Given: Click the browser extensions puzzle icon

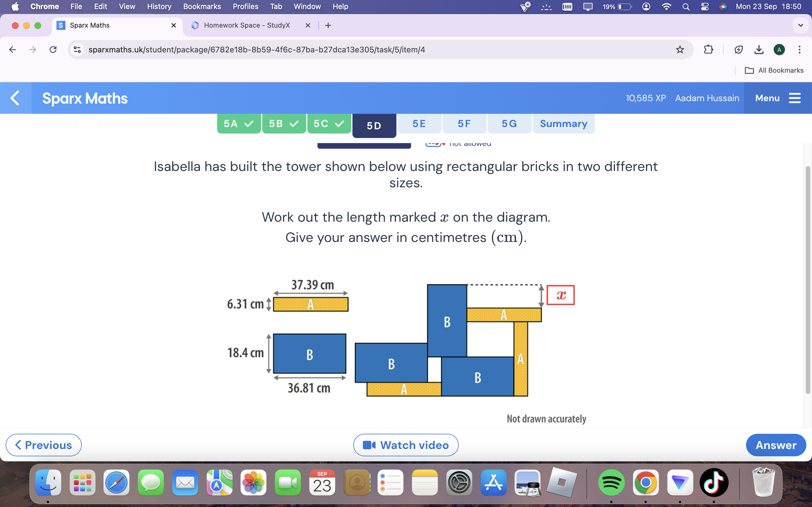Looking at the screenshot, I should [707, 50].
